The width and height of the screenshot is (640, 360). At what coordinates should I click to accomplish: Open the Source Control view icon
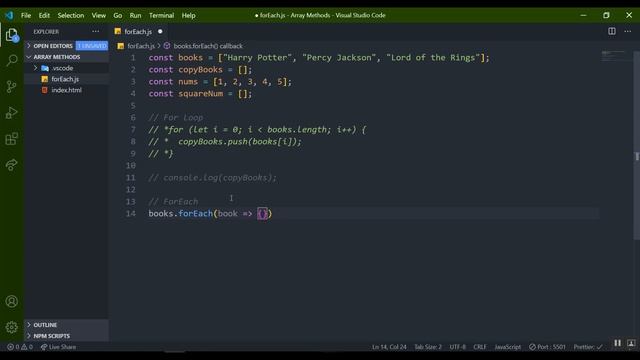[12, 86]
